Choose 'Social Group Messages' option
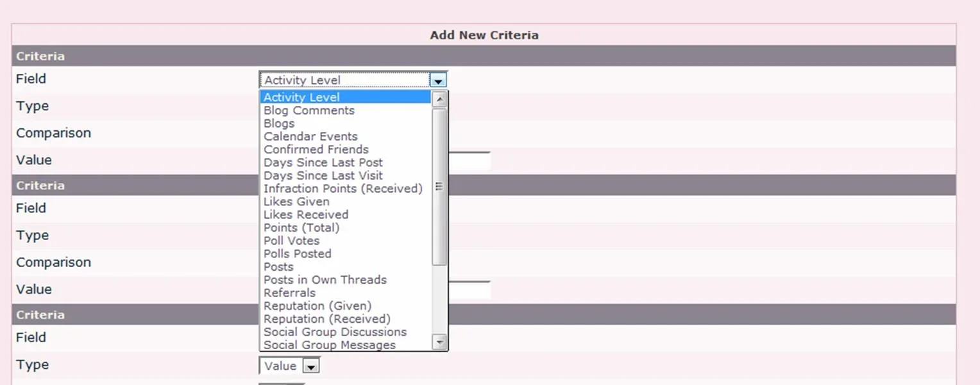 346,345
